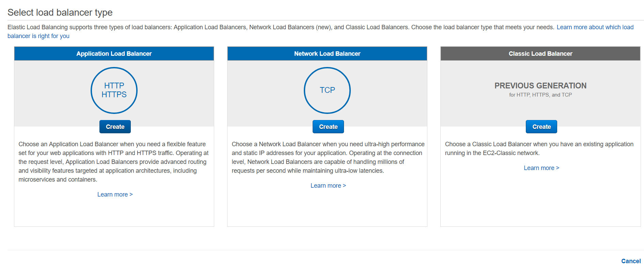Screen dimensions: 644x271
Task: Open Learn more under Classic Load Balancer
Action: tap(541, 168)
